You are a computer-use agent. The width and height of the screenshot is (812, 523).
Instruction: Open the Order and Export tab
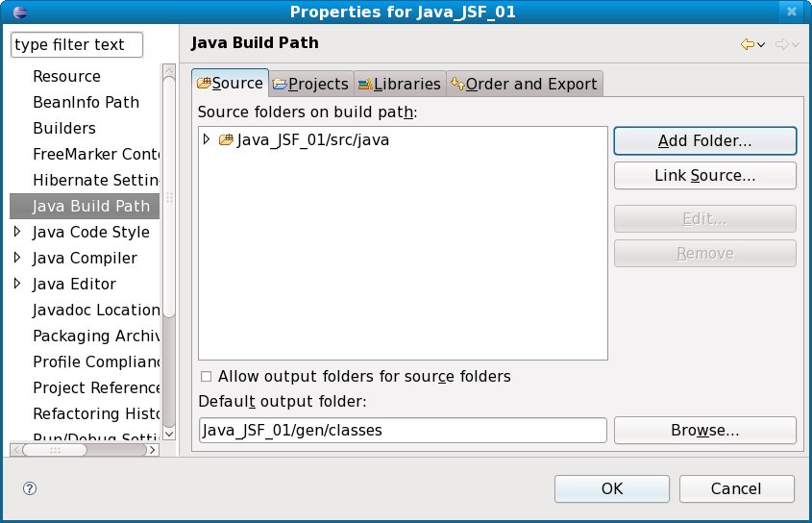(524, 84)
